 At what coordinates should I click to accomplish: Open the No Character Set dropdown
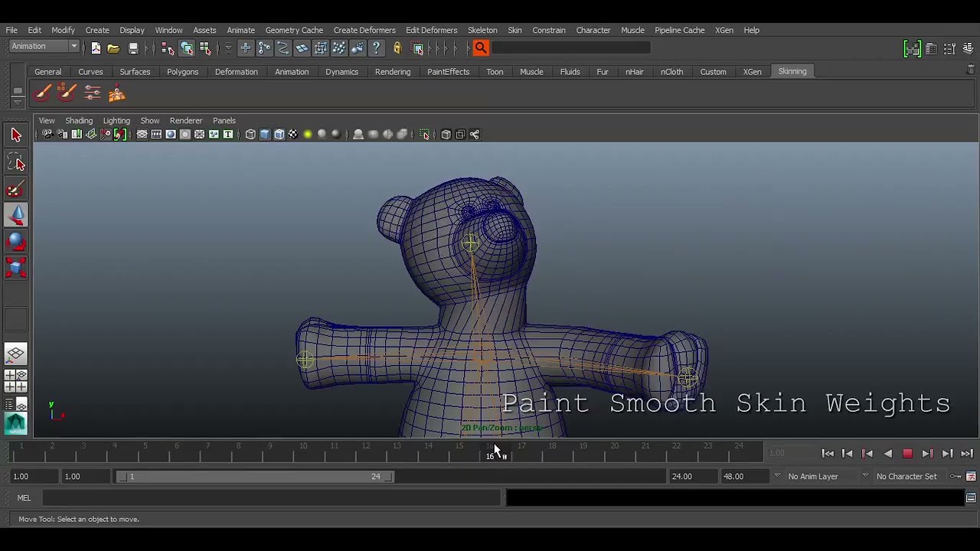(906, 476)
